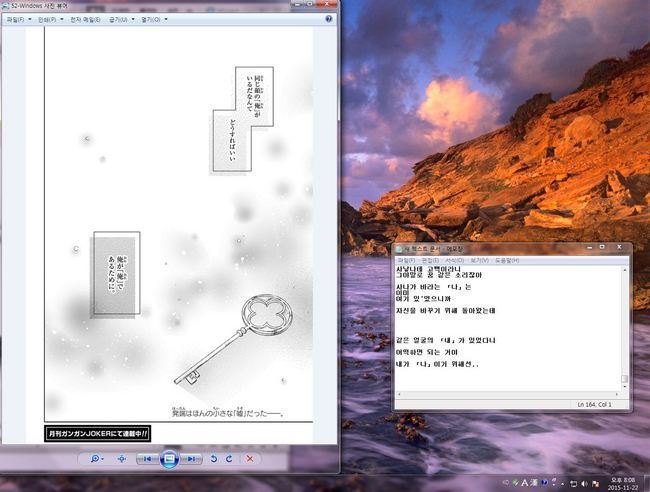Open the 파일(F) menu in Photo Viewer
650x492 pixels.
(18, 19)
